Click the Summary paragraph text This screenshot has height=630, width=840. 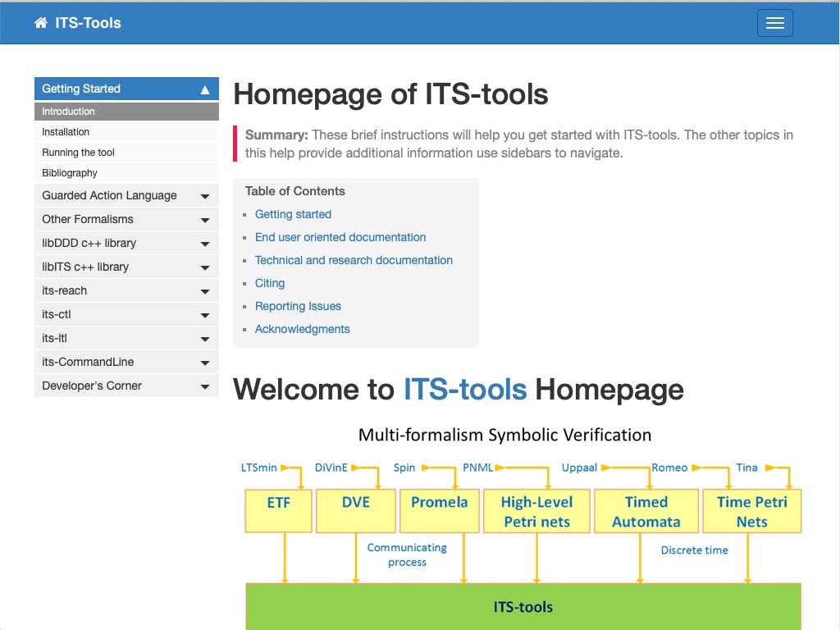(x=518, y=144)
